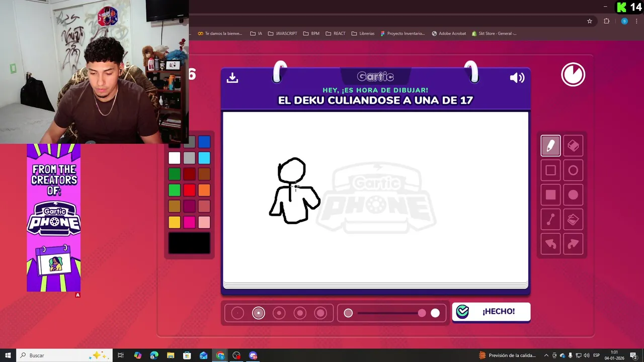Pick the orange color swatch
This screenshot has height=362, width=644.
[x=204, y=190]
